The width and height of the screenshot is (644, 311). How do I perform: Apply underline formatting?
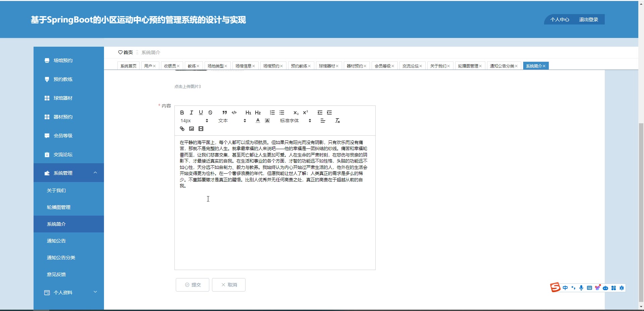point(201,113)
